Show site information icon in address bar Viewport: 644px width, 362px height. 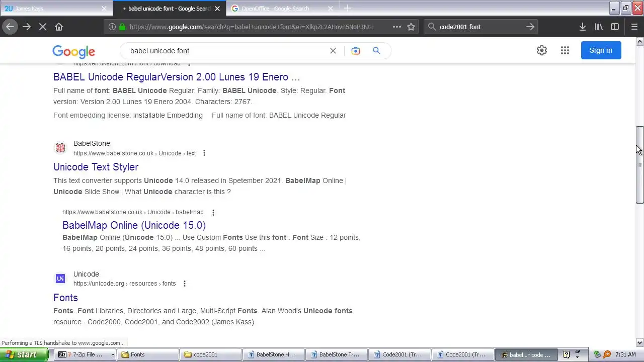112,27
